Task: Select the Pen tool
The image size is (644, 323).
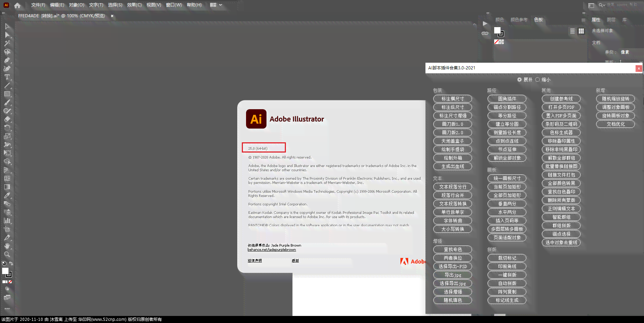Action: 7,60
